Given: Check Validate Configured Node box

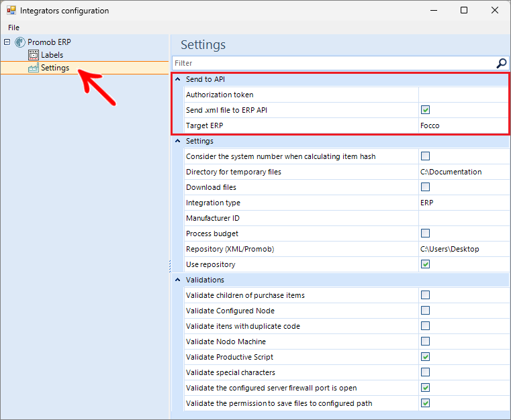Looking at the screenshot, I should click(425, 311).
